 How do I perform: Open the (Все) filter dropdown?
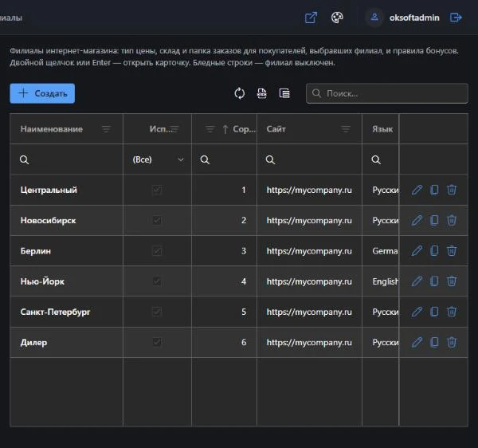pyautogui.click(x=157, y=159)
